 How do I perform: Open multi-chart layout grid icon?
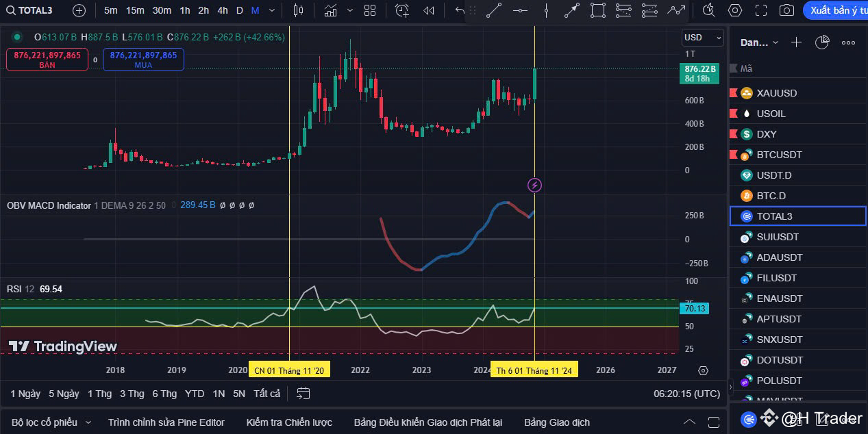(x=370, y=11)
